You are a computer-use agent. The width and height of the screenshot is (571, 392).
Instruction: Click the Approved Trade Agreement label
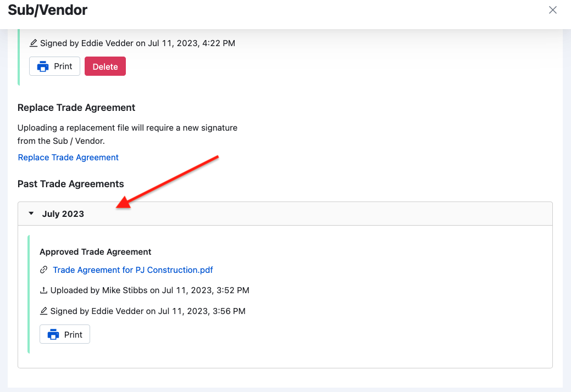[x=96, y=252]
